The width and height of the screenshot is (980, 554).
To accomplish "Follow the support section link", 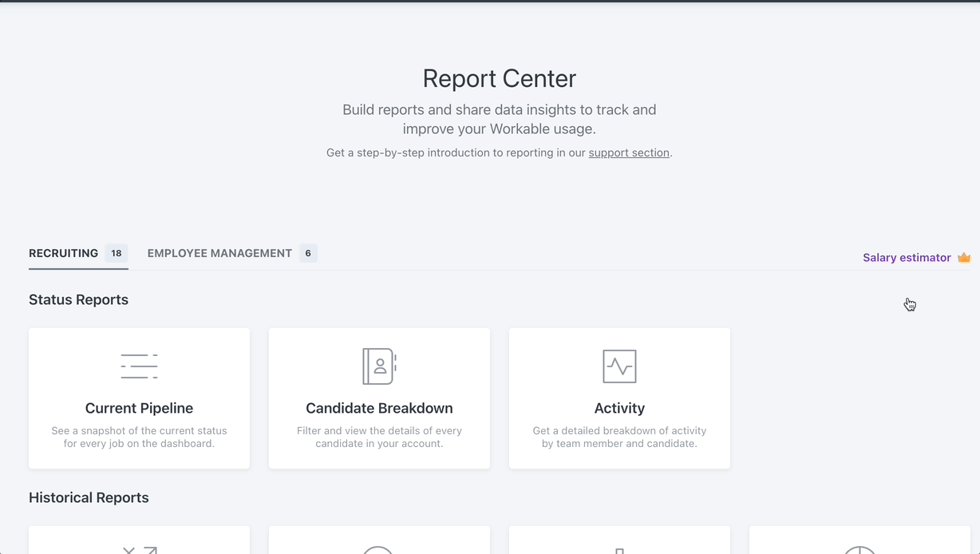I will click(629, 152).
